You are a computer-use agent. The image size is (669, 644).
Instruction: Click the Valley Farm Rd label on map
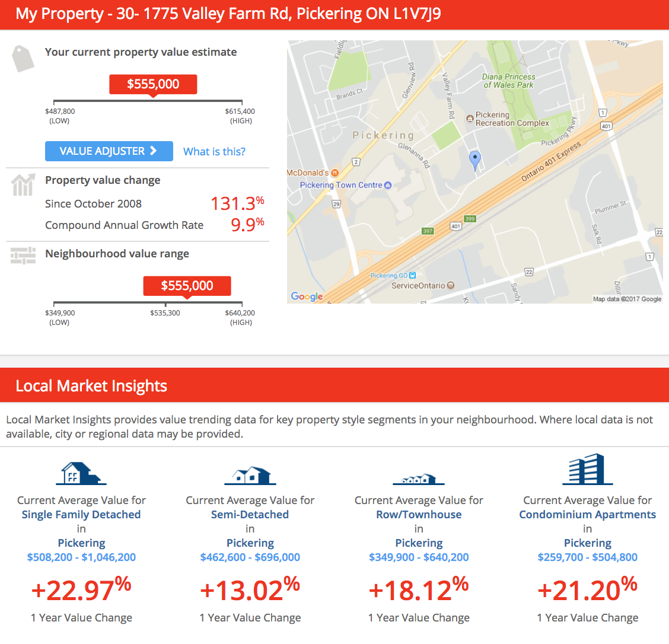click(x=448, y=95)
